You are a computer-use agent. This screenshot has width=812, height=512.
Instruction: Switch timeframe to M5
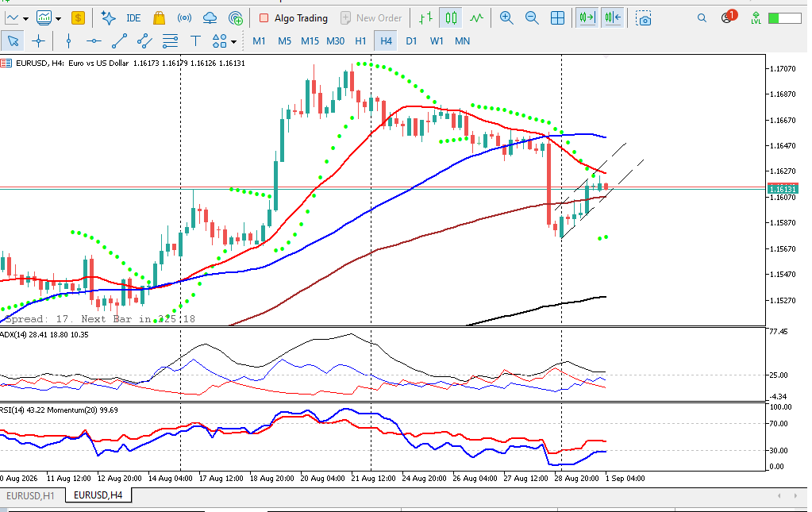pyautogui.click(x=284, y=41)
